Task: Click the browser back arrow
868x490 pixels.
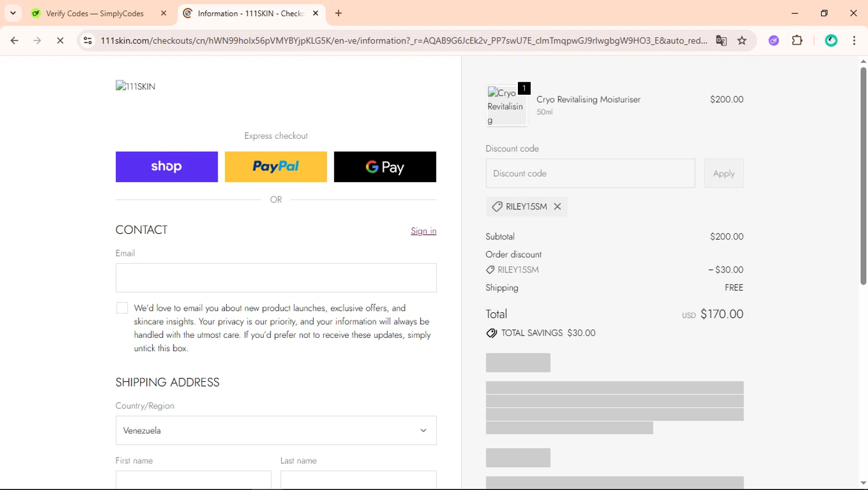Action: pyautogui.click(x=14, y=40)
